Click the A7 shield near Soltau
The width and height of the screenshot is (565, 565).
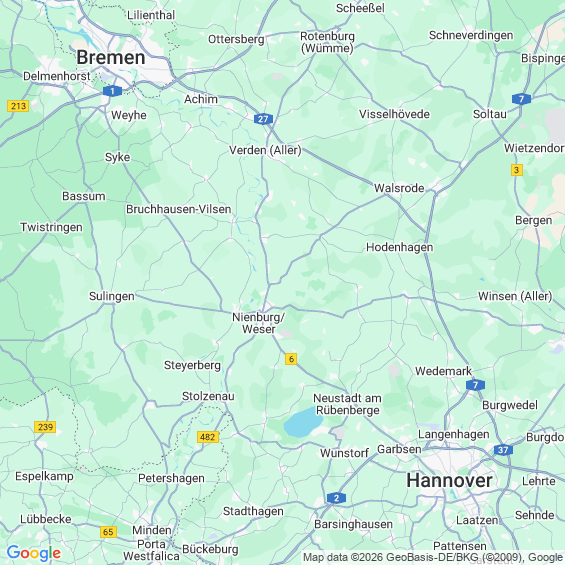pos(521,99)
